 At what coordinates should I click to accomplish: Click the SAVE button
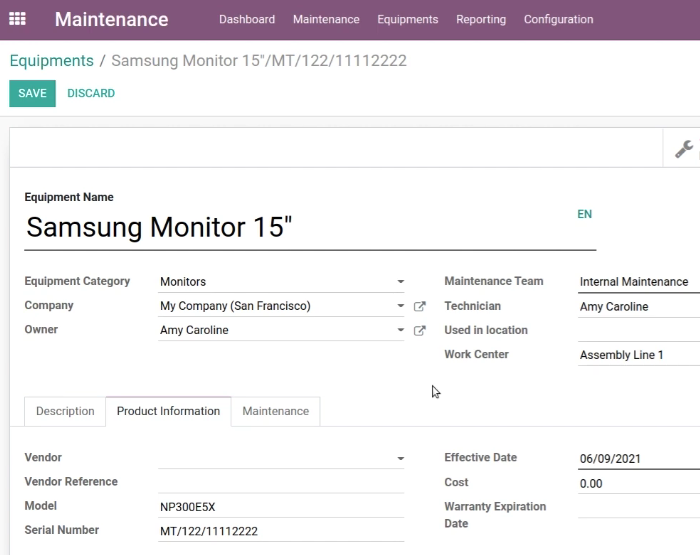click(x=32, y=93)
